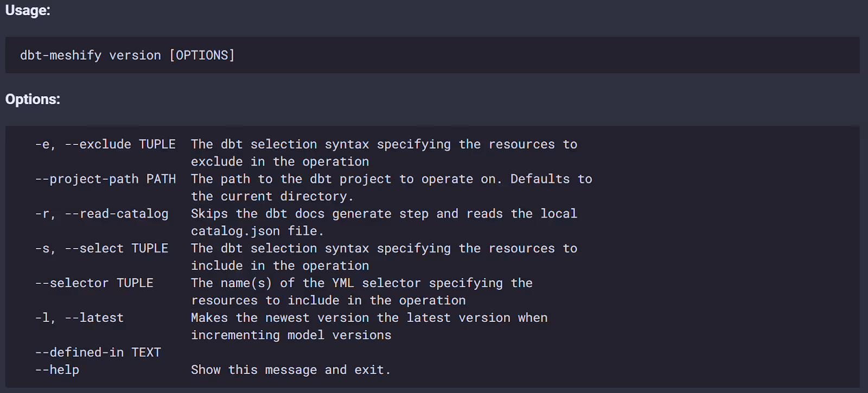Image resolution: width=868 pixels, height=393 pixels.
Task: Click the '--selector TUPLE' option
Action: tap(94, 283)
